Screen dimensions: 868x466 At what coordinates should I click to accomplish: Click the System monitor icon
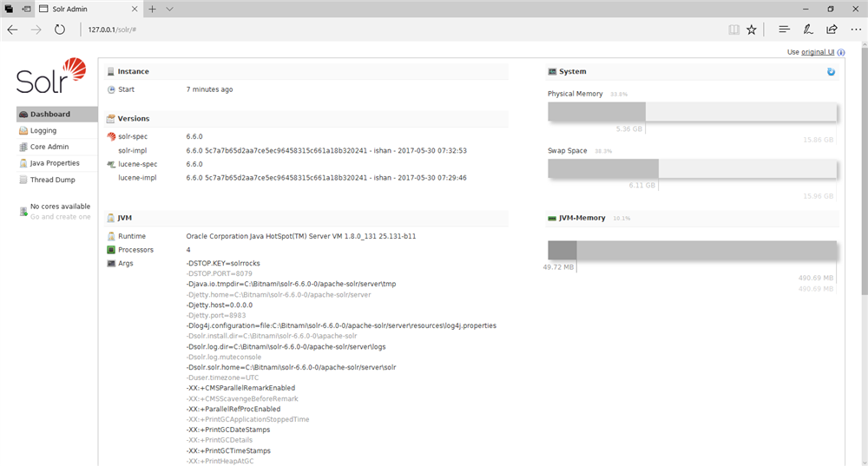click(552, 71)
